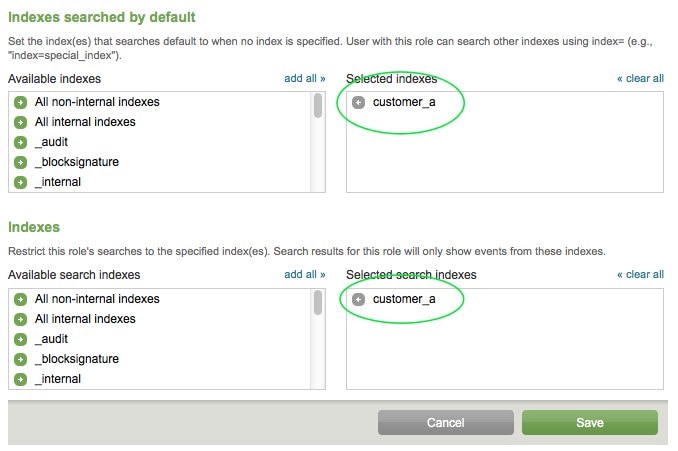Click add icon beside _audit in search indexes

point(20,339)
